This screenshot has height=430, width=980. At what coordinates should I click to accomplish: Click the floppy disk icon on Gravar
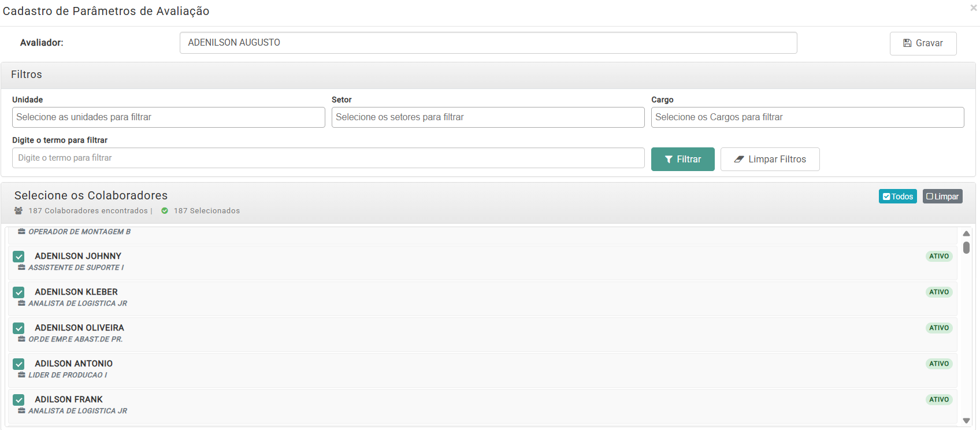tap(907, 43)
